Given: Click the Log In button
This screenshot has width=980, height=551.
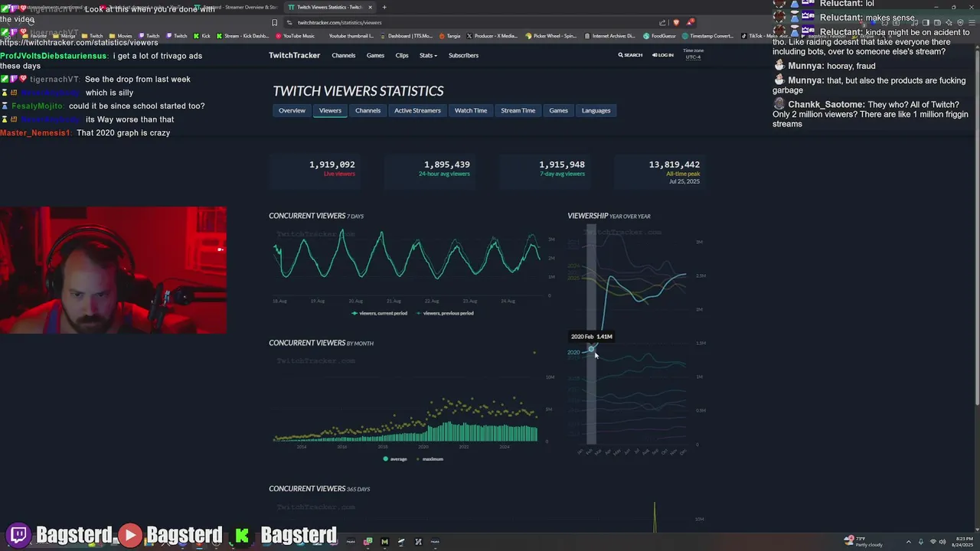Looking at the screenshot, I should (663, 55).
